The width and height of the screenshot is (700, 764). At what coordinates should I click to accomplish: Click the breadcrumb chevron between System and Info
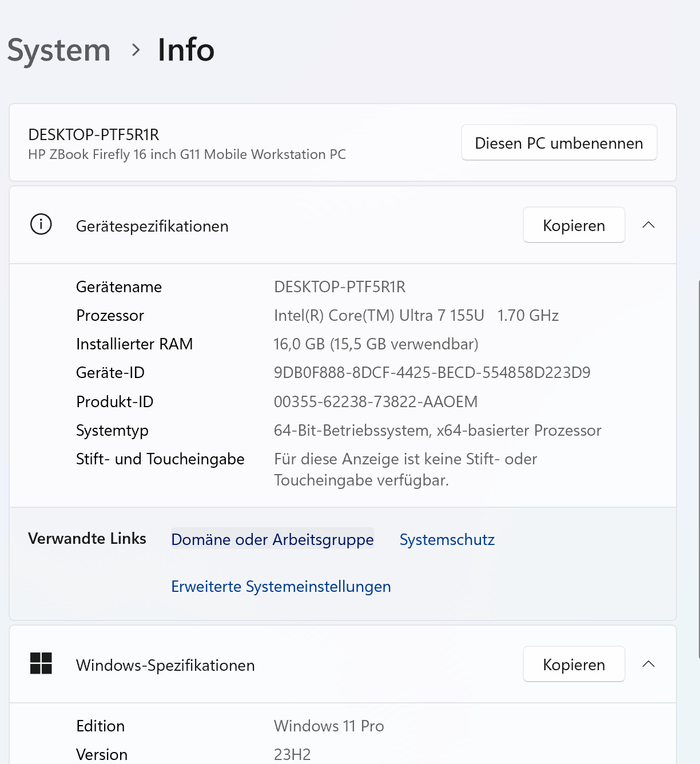(136, 50)
